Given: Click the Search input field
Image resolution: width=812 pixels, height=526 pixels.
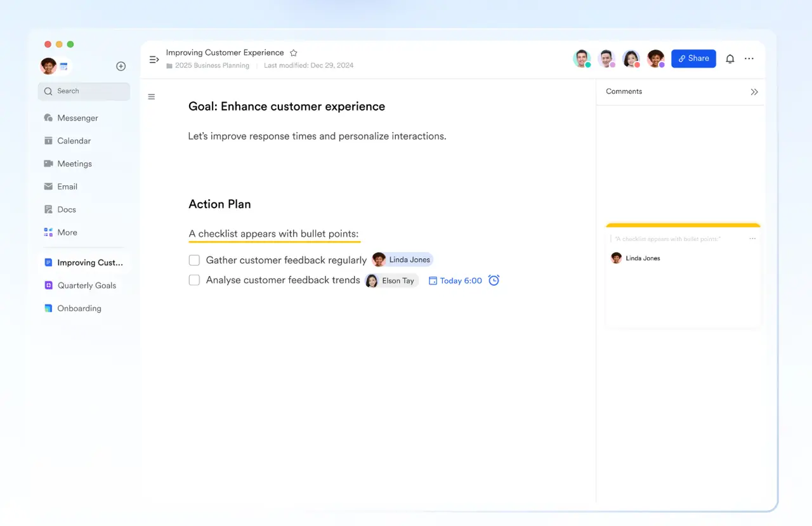Looking at the screenshot, I should click(x=84, y=91).
